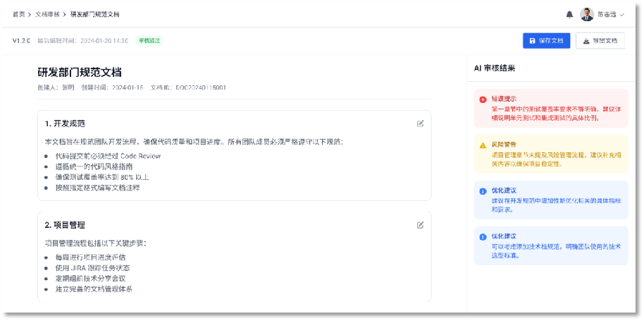The width and height of the screenshot is (644, 321).
Task: Open 文档审核 breadcrumb
Action: coord(47,14)
